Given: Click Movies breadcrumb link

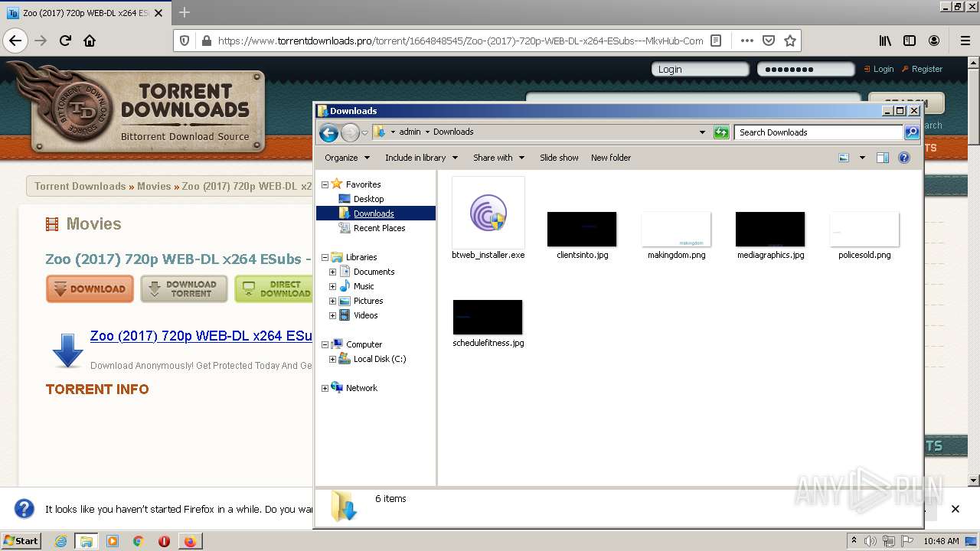Looking at the screenshot, I should pyautogui.click(x=154, y=186).
